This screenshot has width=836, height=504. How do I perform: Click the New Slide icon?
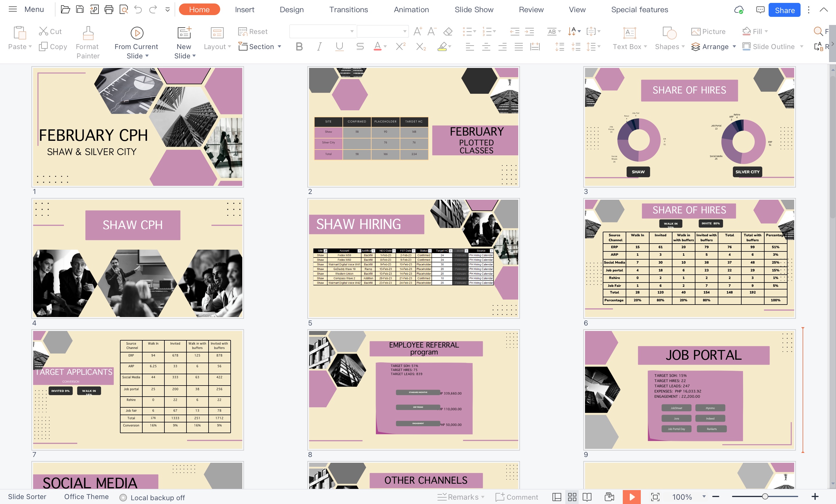(184, 33)
